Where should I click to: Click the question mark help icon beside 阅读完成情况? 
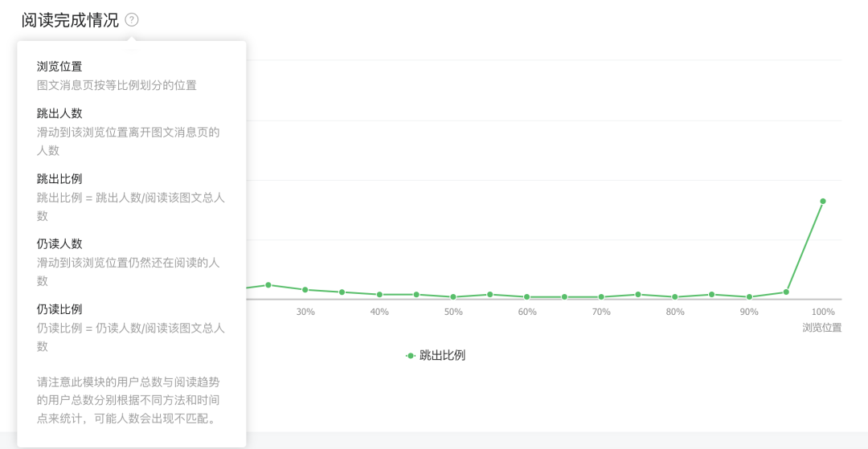click(132, 20)
